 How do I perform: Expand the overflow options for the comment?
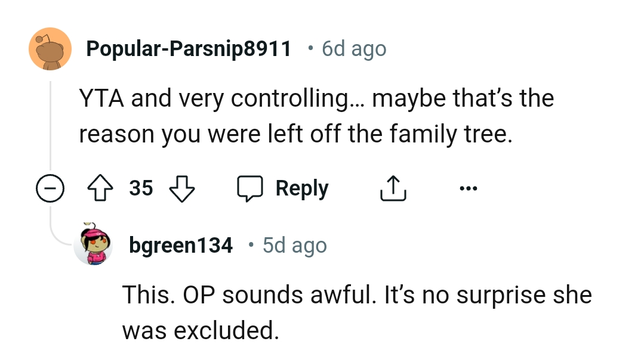(468, 188)
